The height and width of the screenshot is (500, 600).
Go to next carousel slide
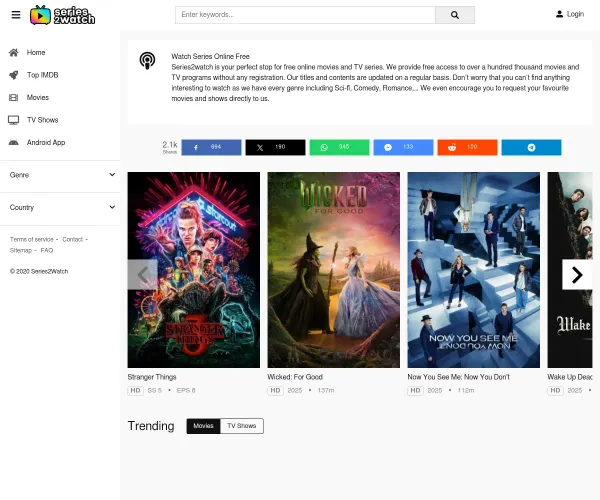pyautogui.click(x=576, y=274)
